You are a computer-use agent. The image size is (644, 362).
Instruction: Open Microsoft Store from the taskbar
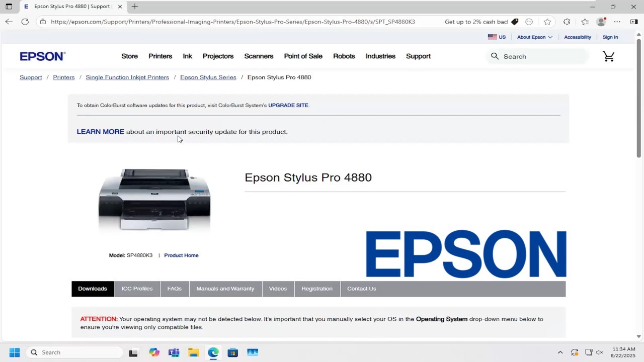232,352
